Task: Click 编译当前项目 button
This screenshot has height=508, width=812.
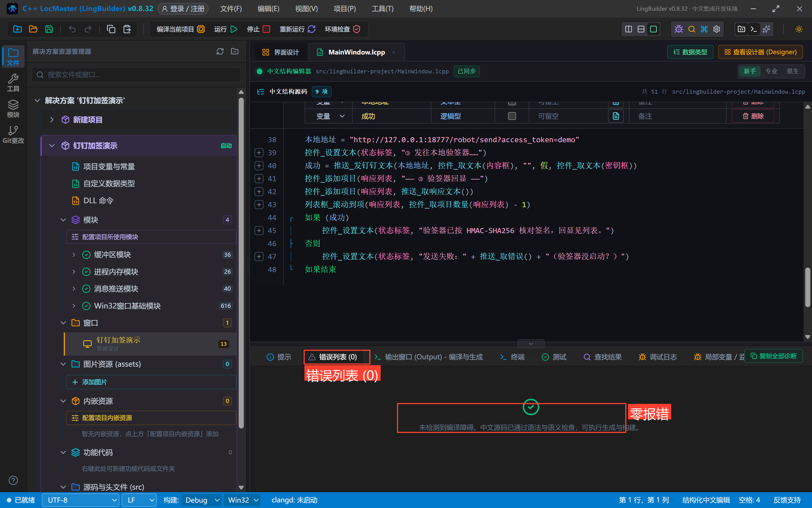Action: (x=181, y=29)
